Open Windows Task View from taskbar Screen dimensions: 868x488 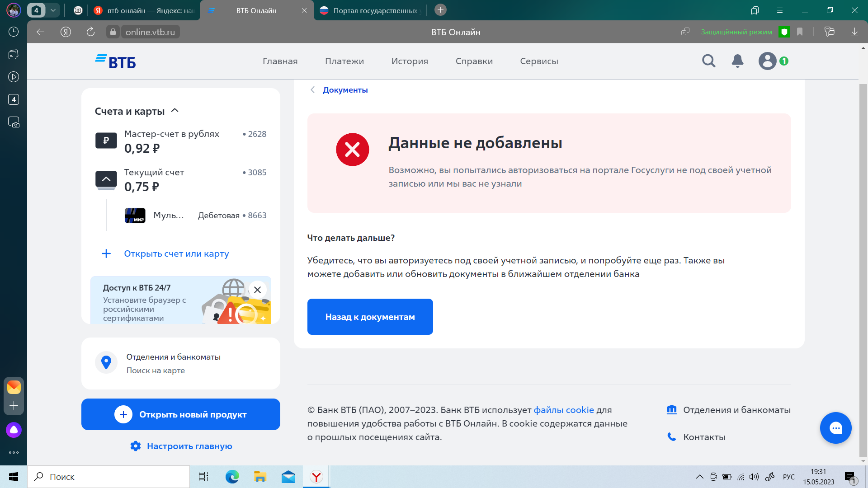[203, 477]
